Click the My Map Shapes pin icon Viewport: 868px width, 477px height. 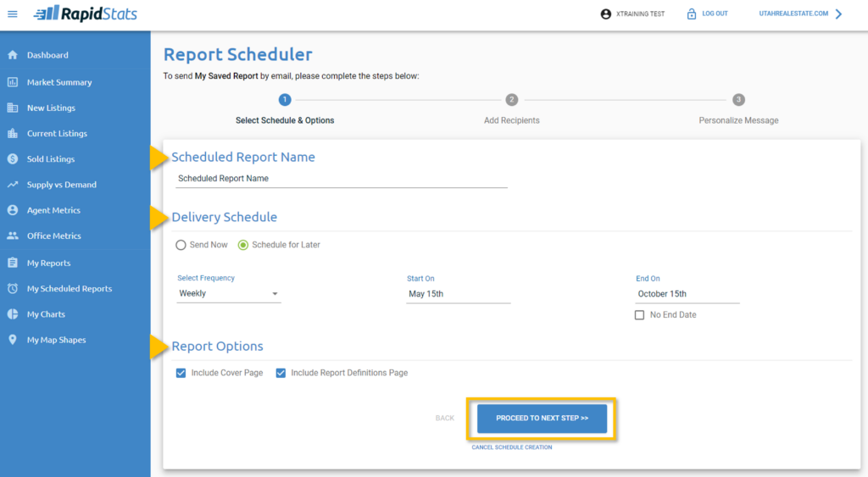click(x=13, y=340)
